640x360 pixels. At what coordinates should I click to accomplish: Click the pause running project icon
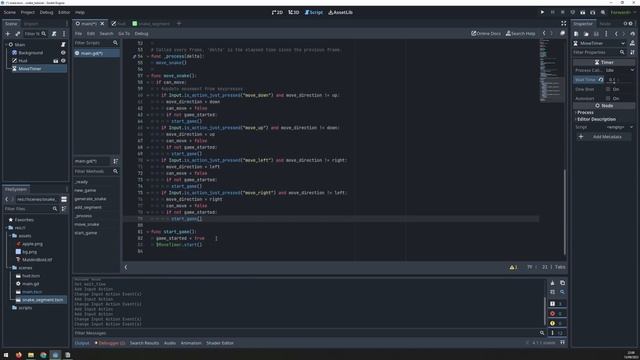pos(552,12)
